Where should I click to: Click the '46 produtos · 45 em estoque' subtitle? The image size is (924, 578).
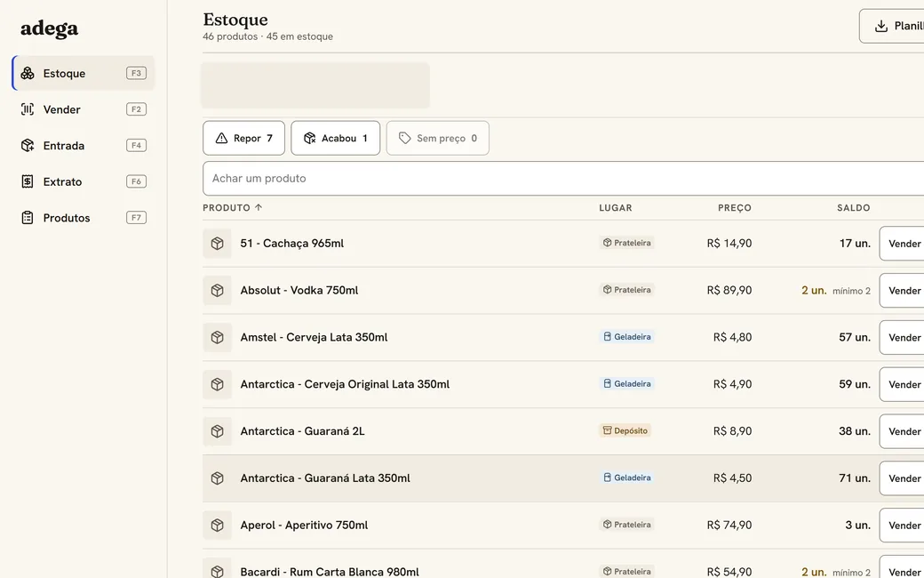point(267,36)
